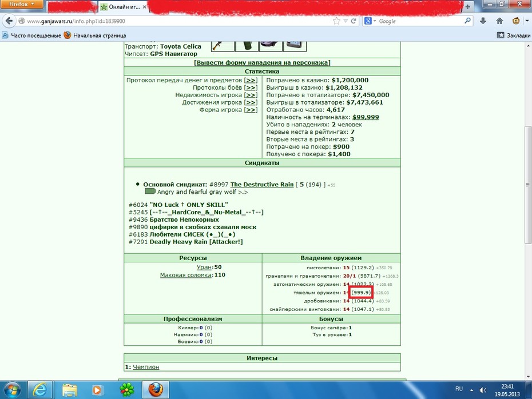This screenshot has height=399, width=532.
Task: Click 'Братство Непокорных' syndicate text
Action: click(x=184, y=220)
